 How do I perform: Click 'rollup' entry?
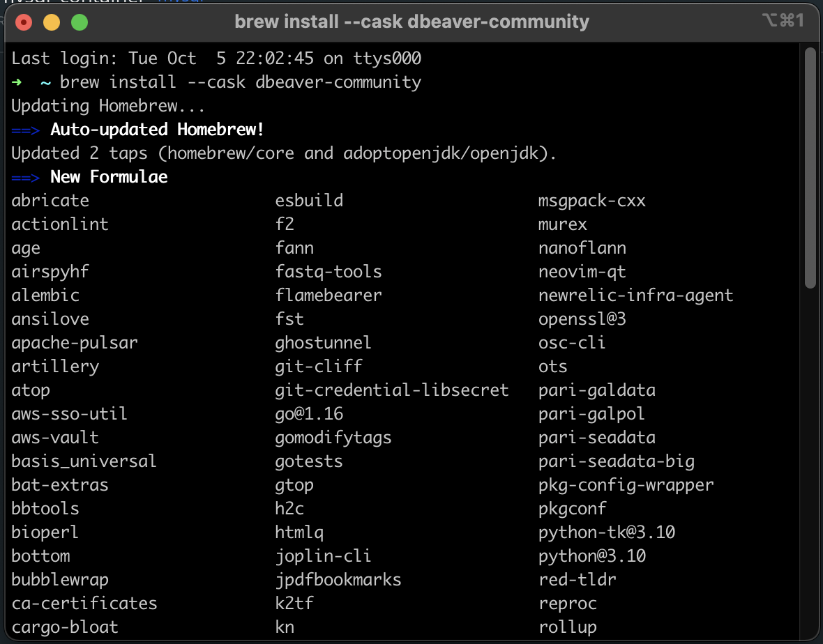pos(568,627)
